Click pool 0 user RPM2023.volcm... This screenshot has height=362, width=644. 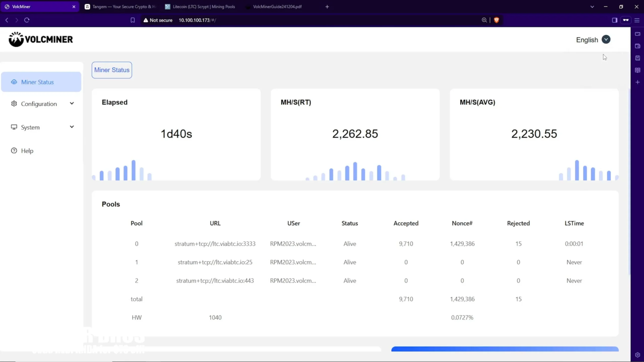coord(293,244)
